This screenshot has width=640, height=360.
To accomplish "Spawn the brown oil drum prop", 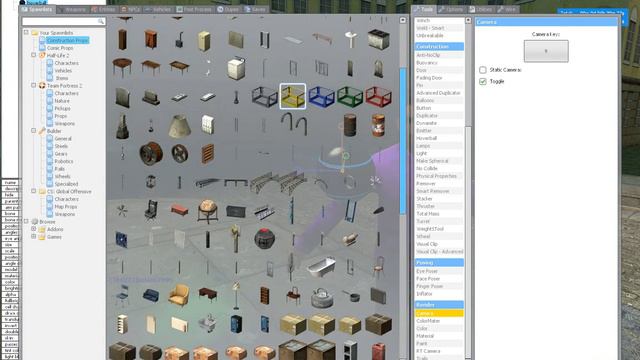I will tap(350, 125).
